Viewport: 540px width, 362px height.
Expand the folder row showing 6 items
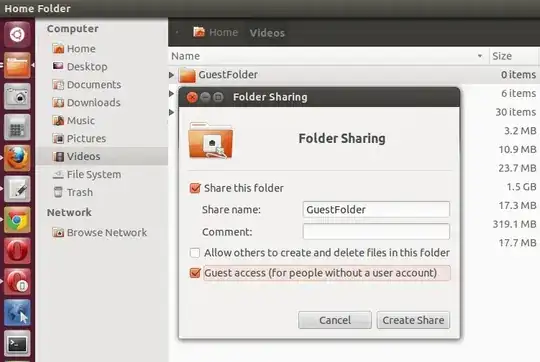[x=172, y=93]
